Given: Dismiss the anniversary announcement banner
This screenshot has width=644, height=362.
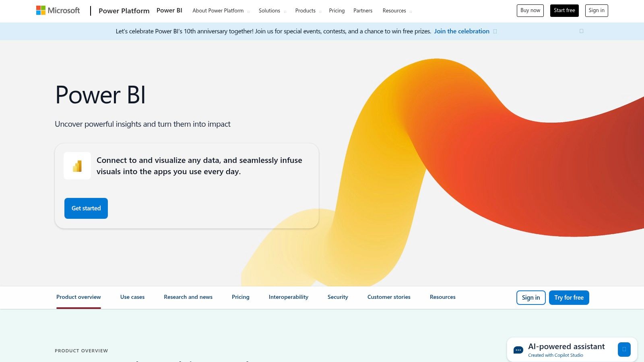Looking at the screenshot, I should pos(581,31).
